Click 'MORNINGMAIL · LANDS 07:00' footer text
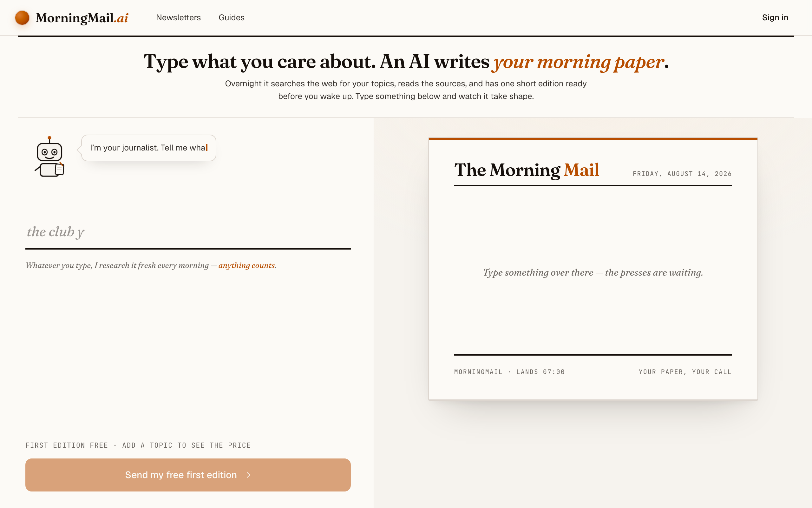812x508 pixels. tap(509, 372)
